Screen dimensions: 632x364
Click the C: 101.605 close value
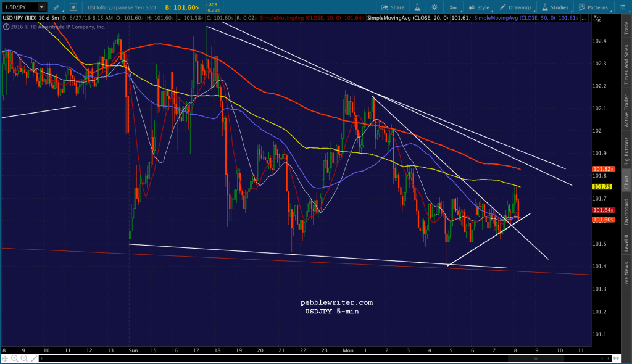(x=220, y=18)
